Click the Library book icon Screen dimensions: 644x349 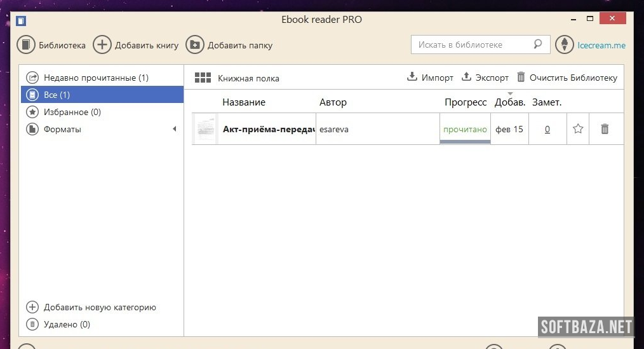click(26, 44)
